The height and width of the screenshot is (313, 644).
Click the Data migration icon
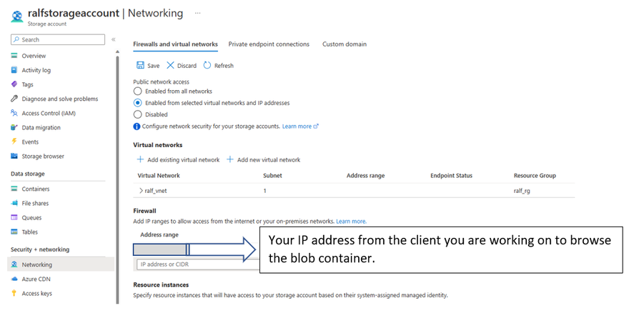point(14,127)
